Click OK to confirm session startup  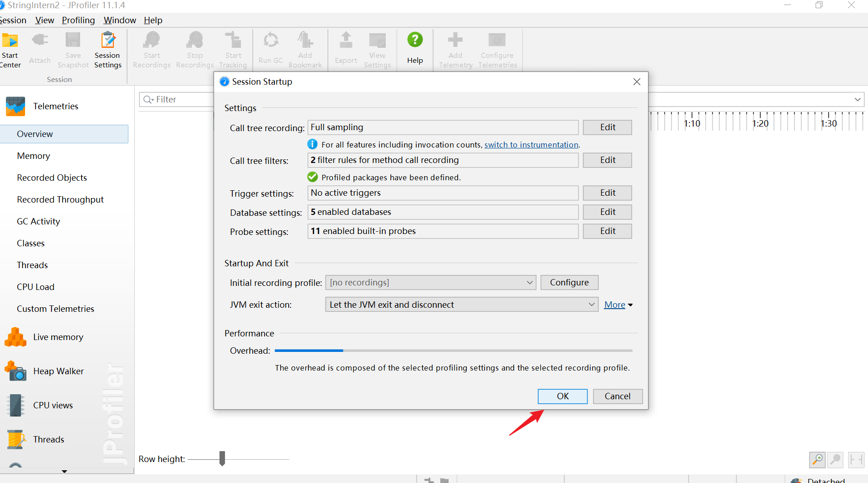(562, 396)
